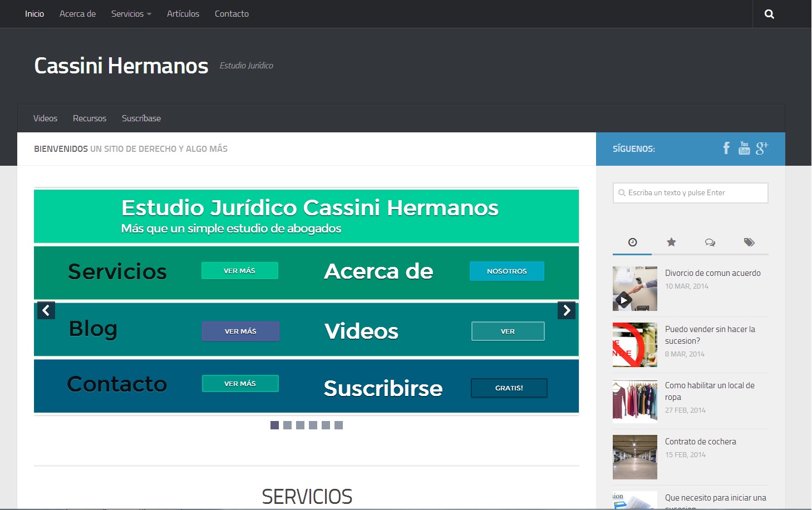
Task: Click the date 8 MAR, 2014
Action: coord(685,354)
